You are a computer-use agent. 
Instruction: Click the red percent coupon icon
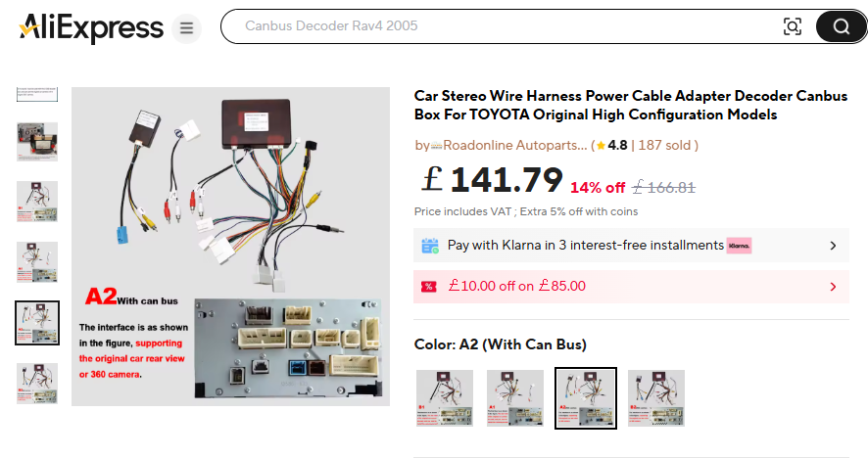[429, 287]
